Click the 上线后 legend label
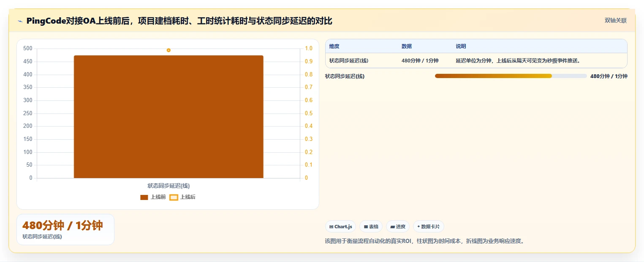This screenshot has width=644, height=262. click(x=188, y=197)
